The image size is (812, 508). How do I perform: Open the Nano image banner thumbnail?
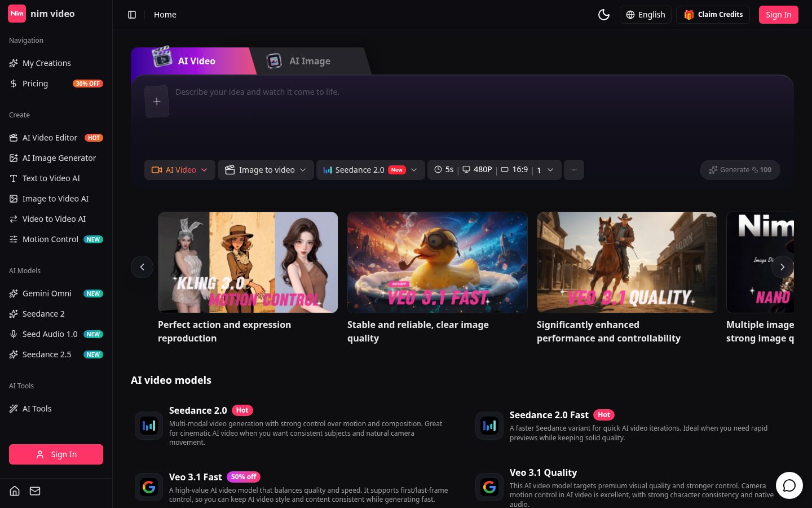point(760,262)
